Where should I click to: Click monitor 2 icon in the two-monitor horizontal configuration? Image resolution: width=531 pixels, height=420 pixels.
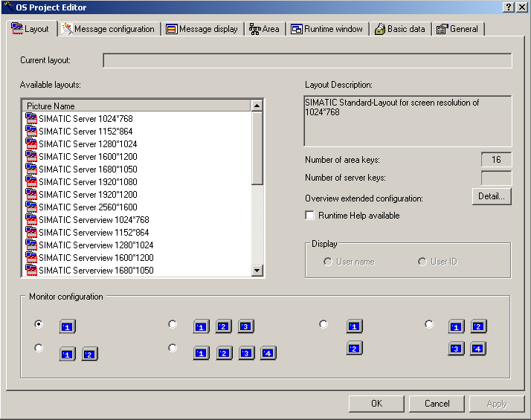(x=90, y=355)
